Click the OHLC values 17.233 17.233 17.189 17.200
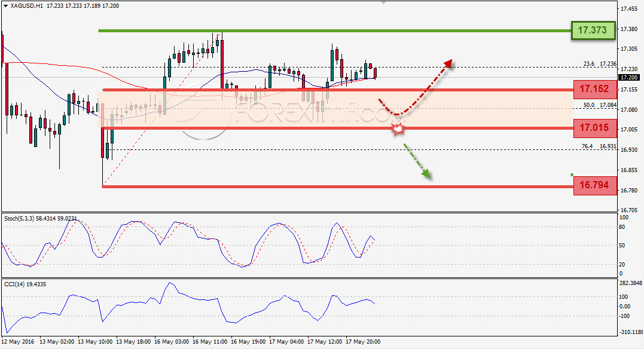 [83, 6]
